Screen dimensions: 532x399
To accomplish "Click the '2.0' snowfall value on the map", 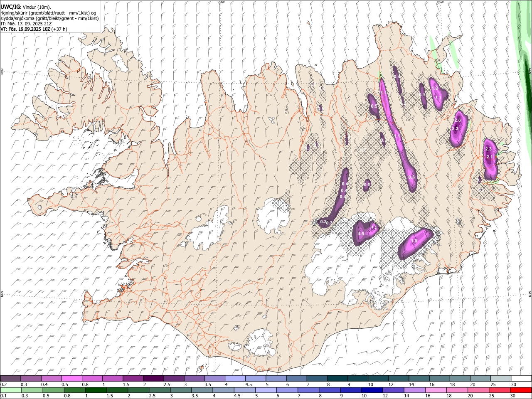I will click(x=458, y=120).
